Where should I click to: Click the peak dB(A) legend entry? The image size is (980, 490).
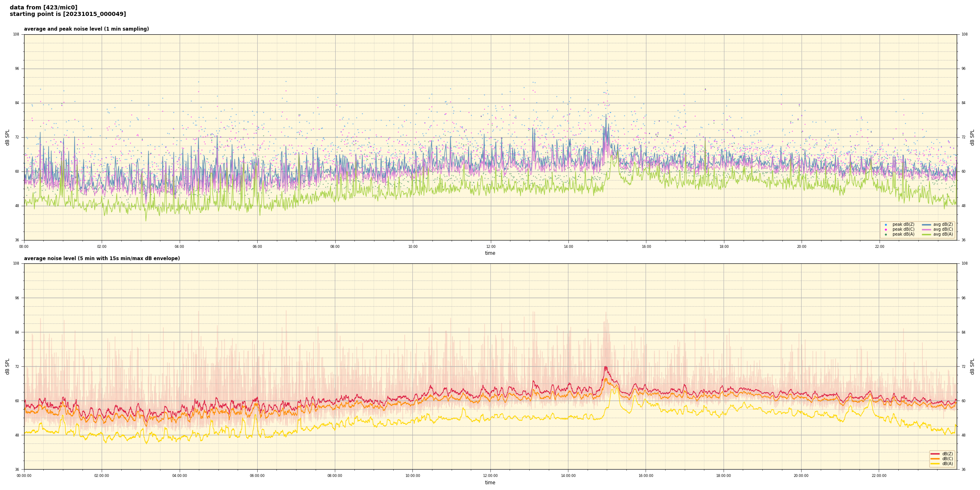tap(903, 234)
